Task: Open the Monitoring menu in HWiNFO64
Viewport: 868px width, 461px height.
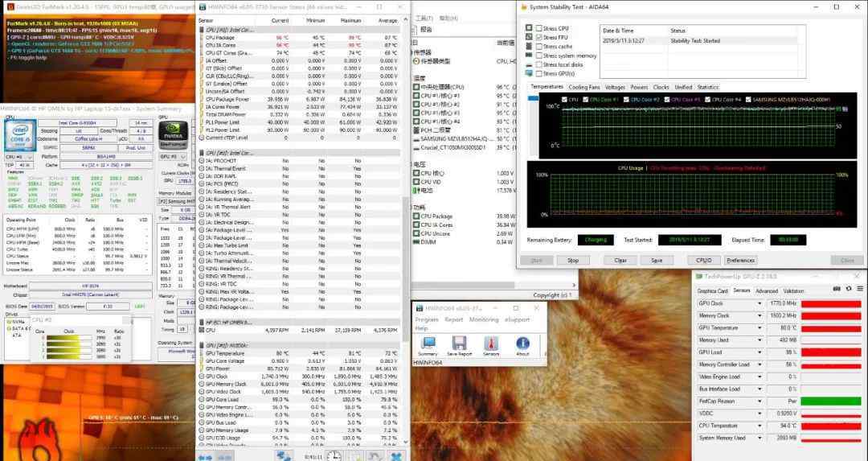Action: (484, 319)
